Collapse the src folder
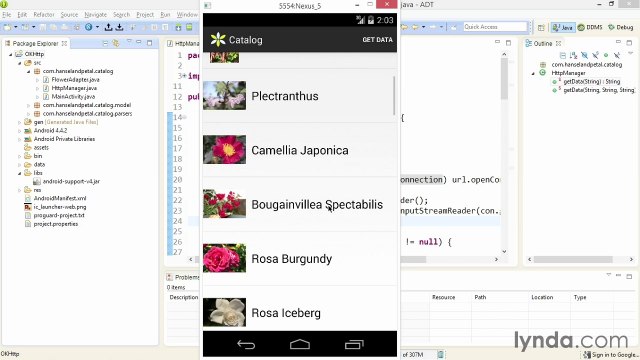Viewport: 640px width, 360px height. pos(20,63)
